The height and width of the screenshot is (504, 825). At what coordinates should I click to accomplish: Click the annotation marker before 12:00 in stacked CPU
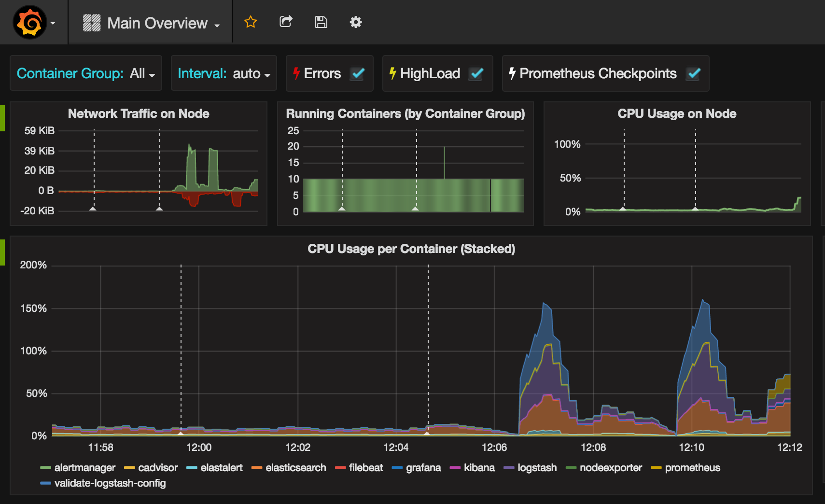click(181, 434)
